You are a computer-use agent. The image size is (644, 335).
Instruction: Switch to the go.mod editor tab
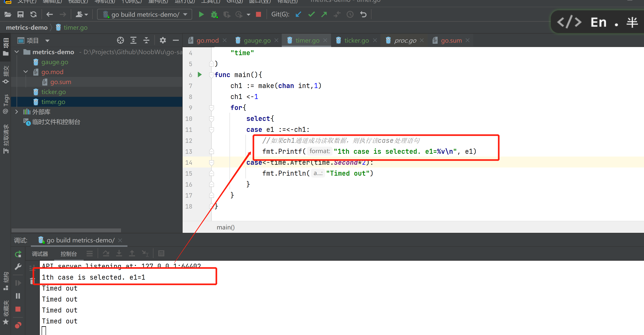(x=207, y=40)
